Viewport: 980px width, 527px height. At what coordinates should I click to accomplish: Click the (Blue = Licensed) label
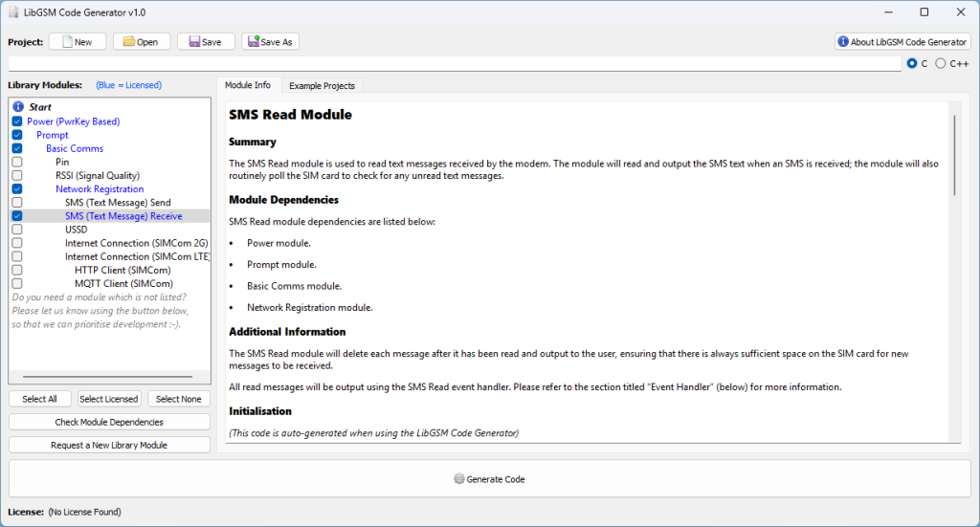(x=129, y=85)
